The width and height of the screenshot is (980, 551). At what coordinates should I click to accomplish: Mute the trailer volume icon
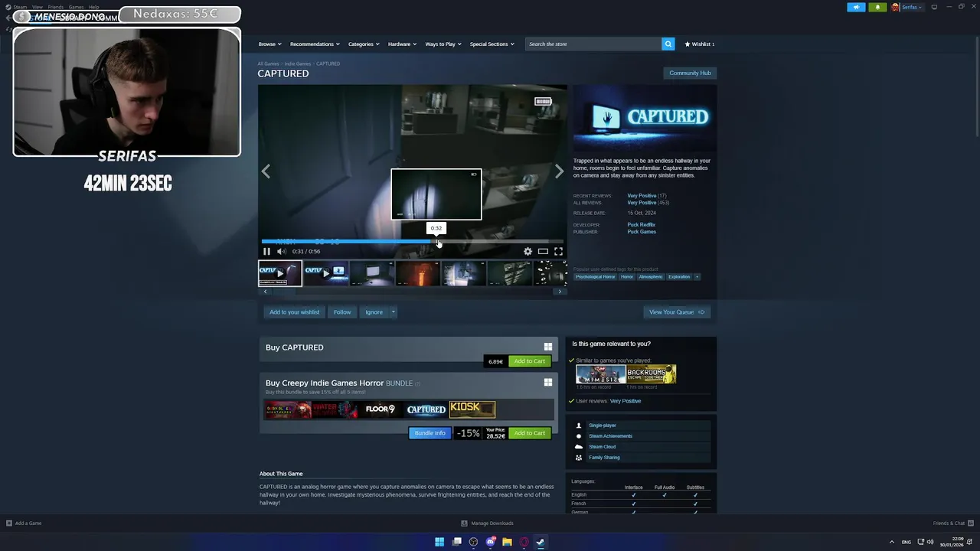(281, 251)
